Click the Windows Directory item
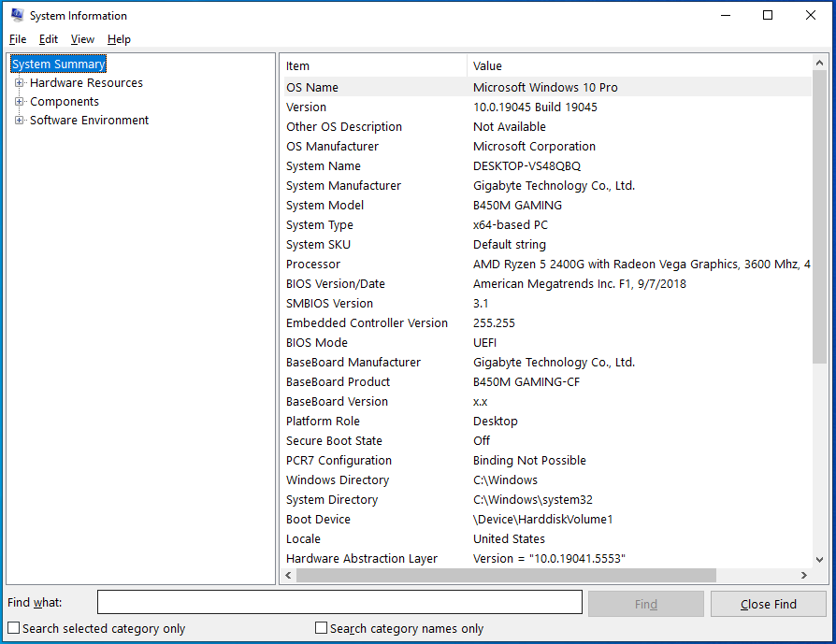 click(338, 480)
